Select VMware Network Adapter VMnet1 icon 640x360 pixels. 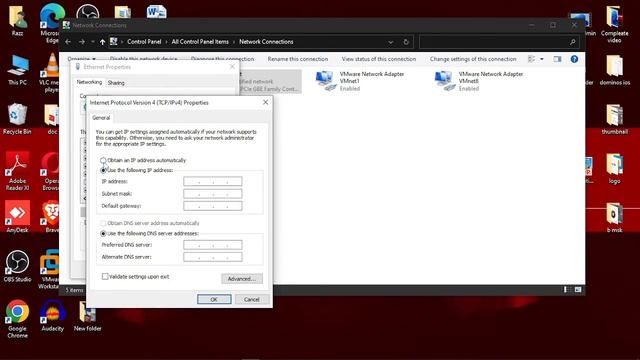coord(325,81)
